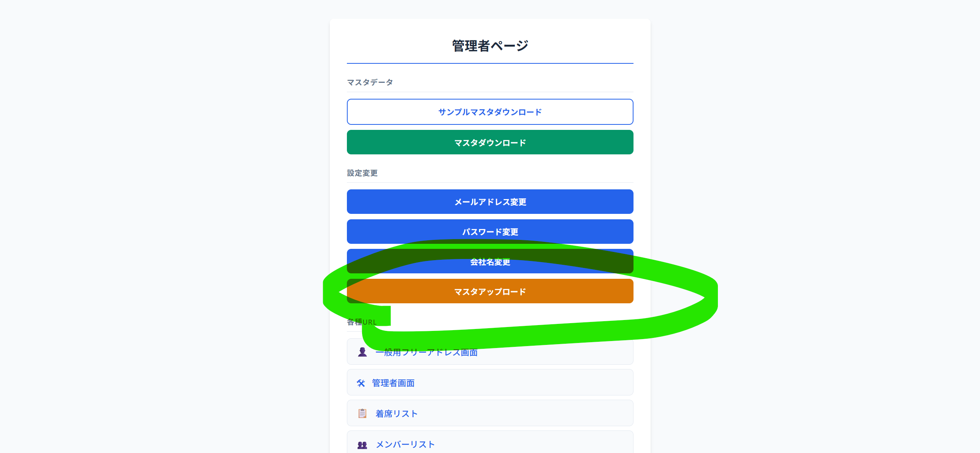980x453 pixels.
Task: Click the サンプルマスタダウンロード outlined button
Action: point(490,112)
